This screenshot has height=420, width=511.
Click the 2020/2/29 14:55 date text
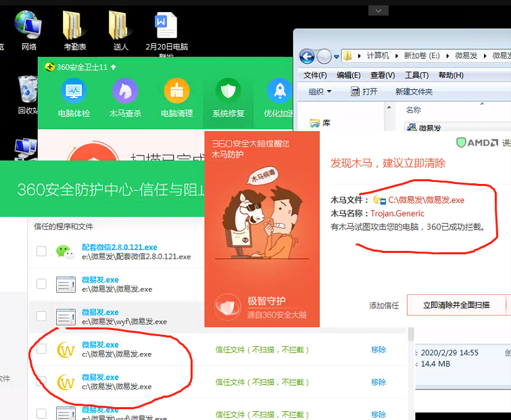pyautogui.click(x=449, y=353)
